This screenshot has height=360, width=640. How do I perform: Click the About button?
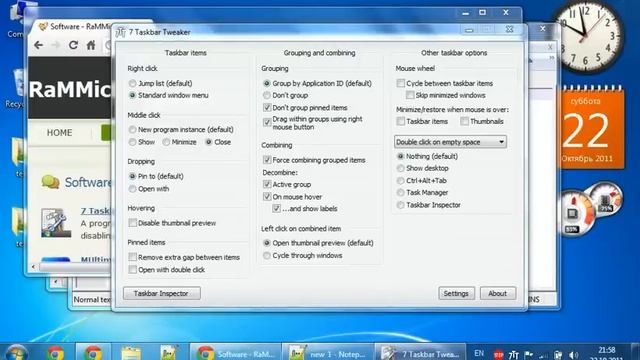click(x=498, y=293)
